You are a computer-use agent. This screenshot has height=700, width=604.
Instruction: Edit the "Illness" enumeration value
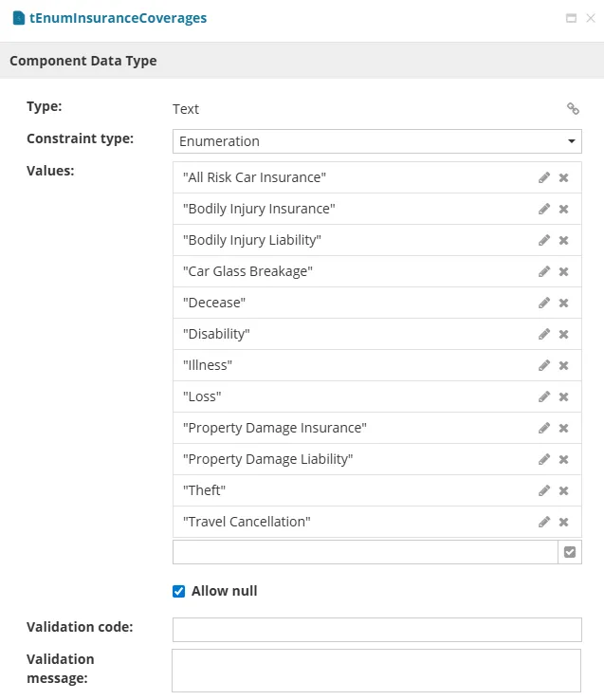click(x=544, y=365)
